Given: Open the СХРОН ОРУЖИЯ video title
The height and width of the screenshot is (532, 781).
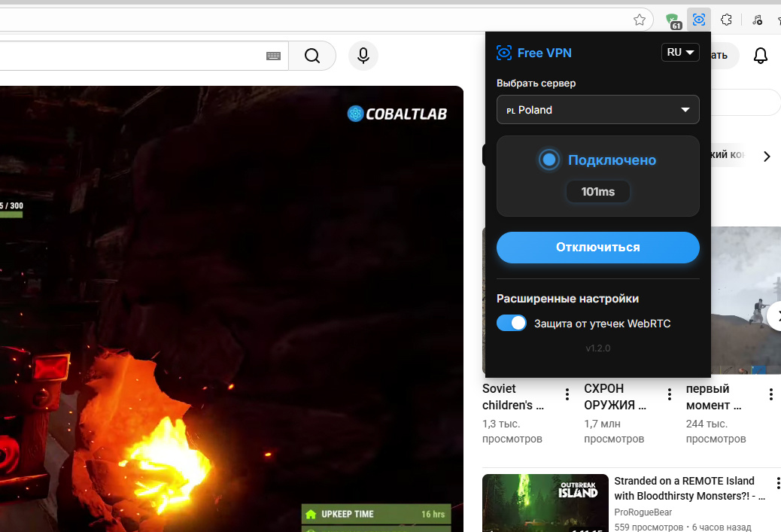Looking at the screenshot, I should pos(615,397).
